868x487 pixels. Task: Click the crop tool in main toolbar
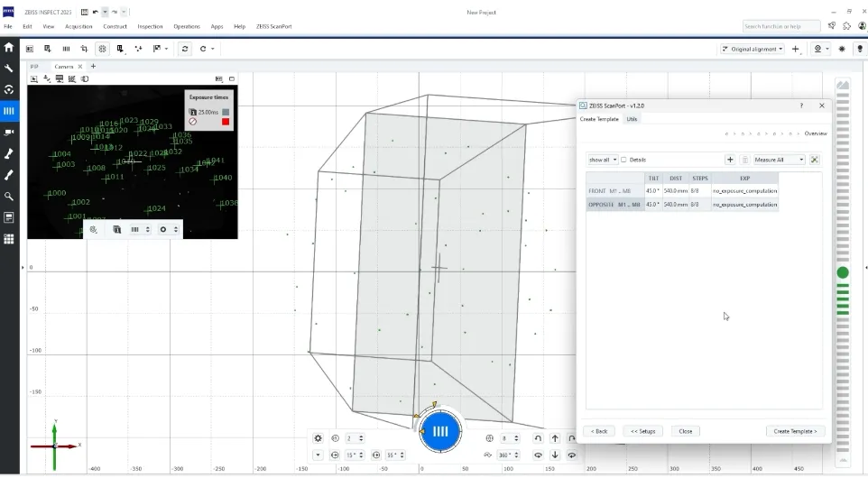tap(84, 49)
